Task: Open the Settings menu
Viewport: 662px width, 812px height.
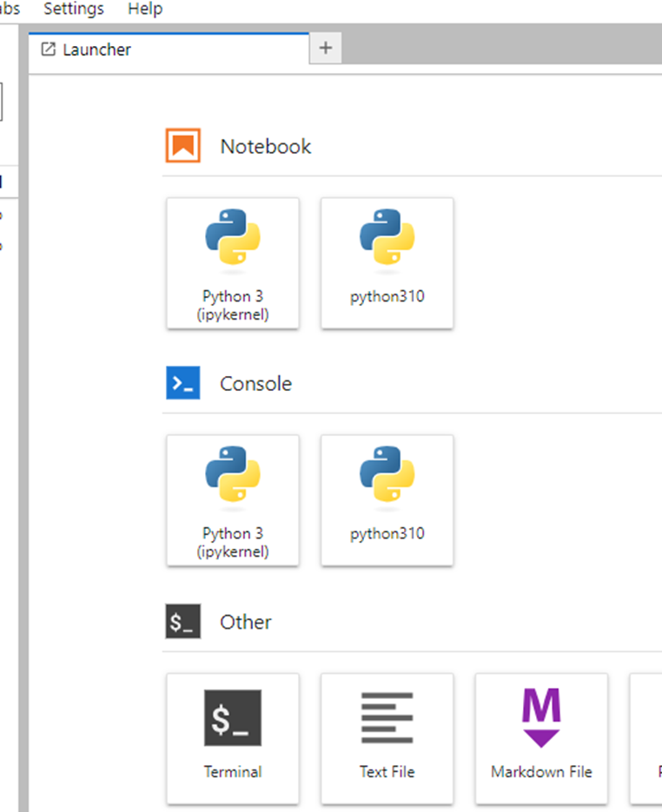Action: click(74, 10)
